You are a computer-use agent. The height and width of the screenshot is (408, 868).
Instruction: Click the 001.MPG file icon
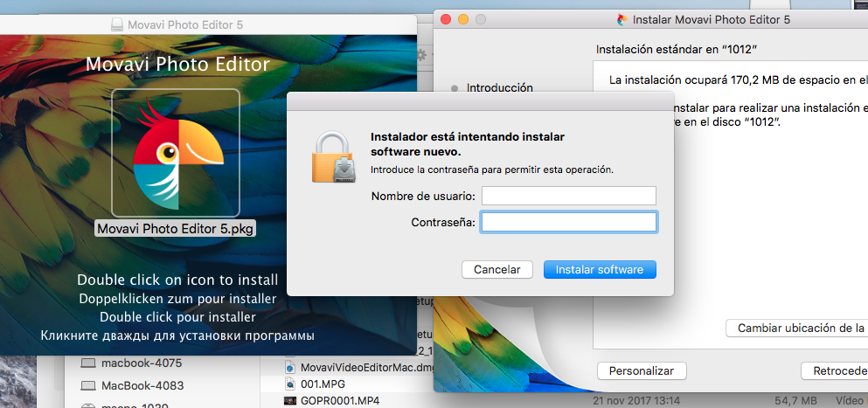[x=290, y=384]
